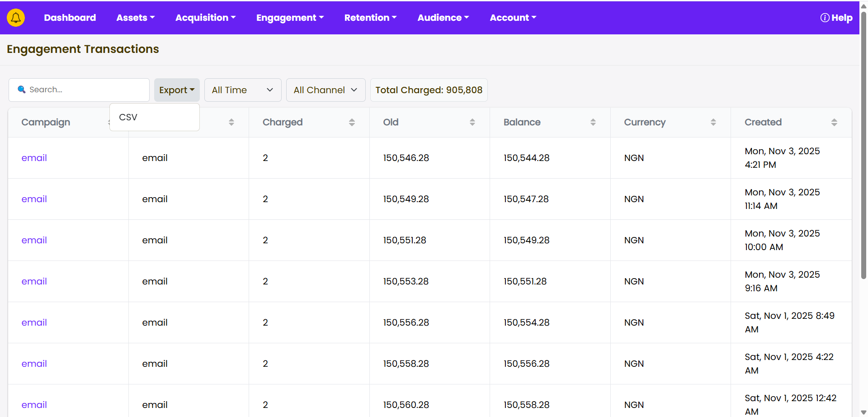Sort table by Old column arrows
868x417 pixels.
[472, 122]
